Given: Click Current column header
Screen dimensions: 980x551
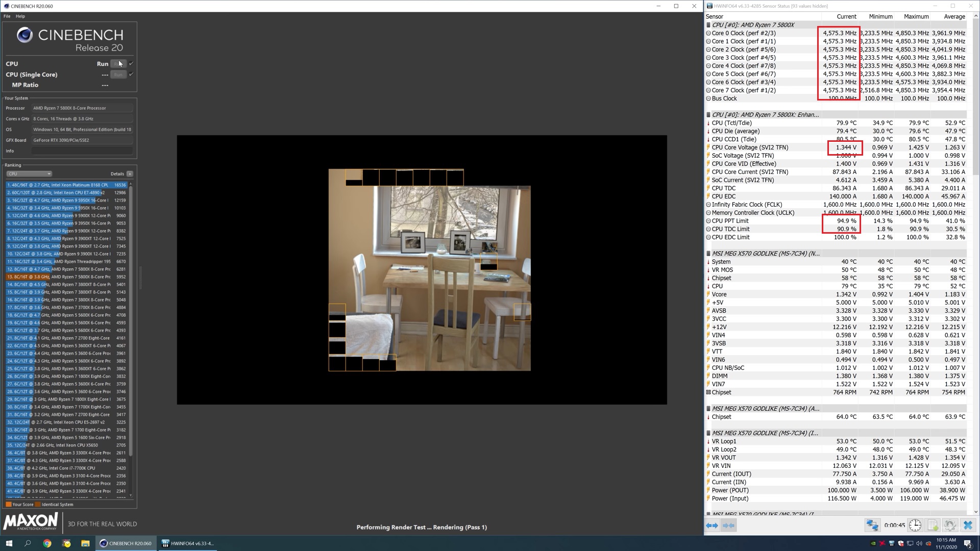Looking at the screenshot, I should (x=846, y=17).
